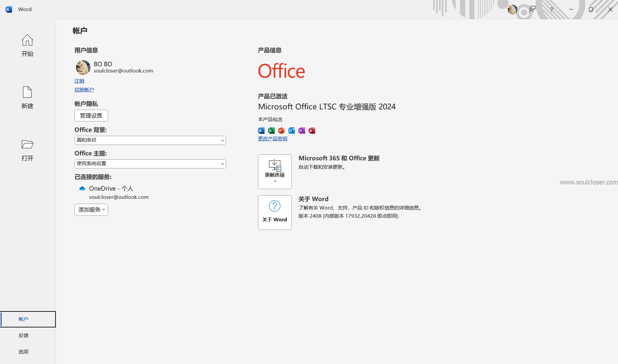Click the 切换帐户 switch account link
The width and height of the screenshot is (618, 364).
[84, 90]
